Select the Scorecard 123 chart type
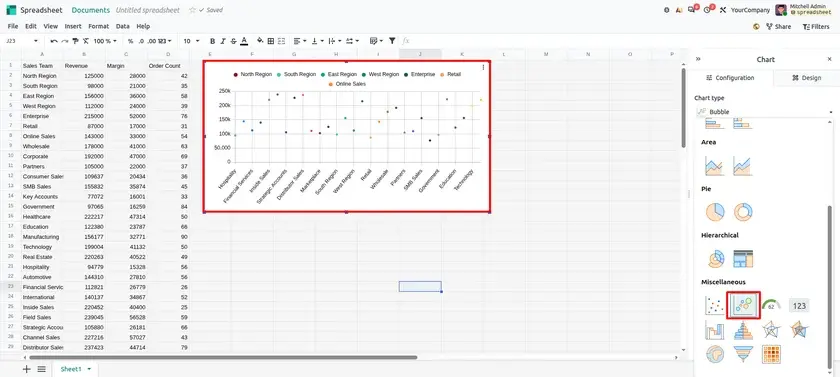The width and height of the screenshot is (840, 377). [799, 306]
